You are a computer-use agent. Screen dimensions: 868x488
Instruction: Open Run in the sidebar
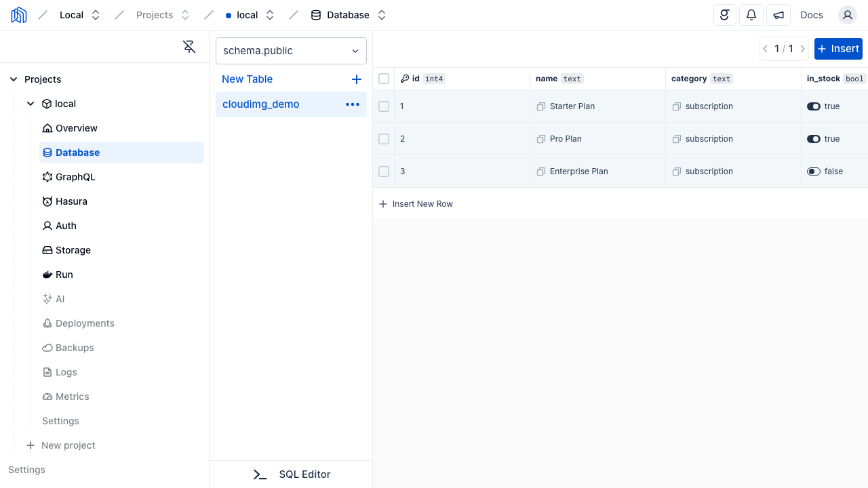[x=122, y=274]
